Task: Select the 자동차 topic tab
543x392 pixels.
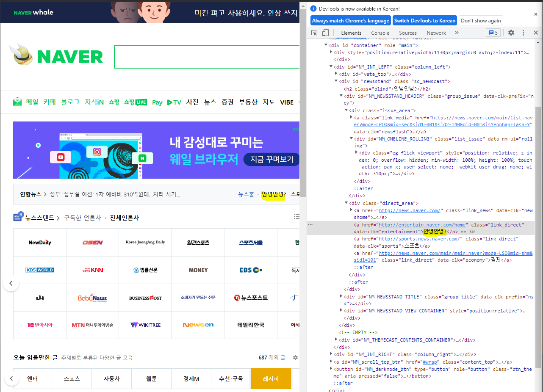Action: [x=111, y=378]
